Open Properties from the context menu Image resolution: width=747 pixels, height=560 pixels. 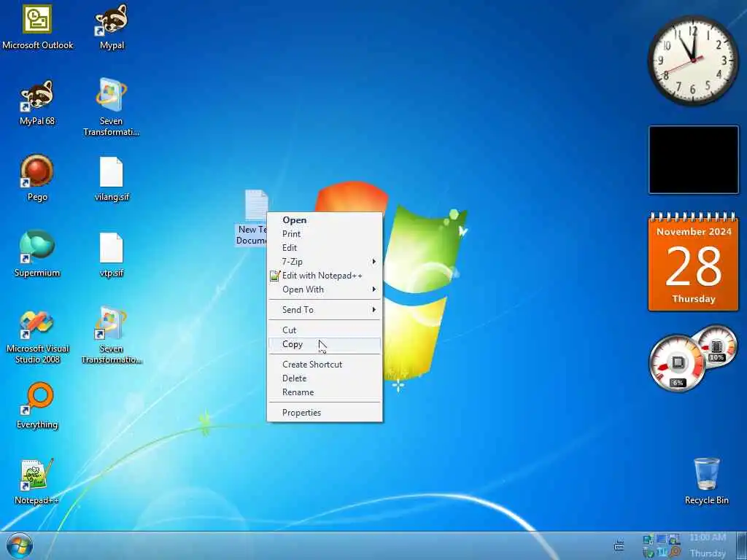325,413
